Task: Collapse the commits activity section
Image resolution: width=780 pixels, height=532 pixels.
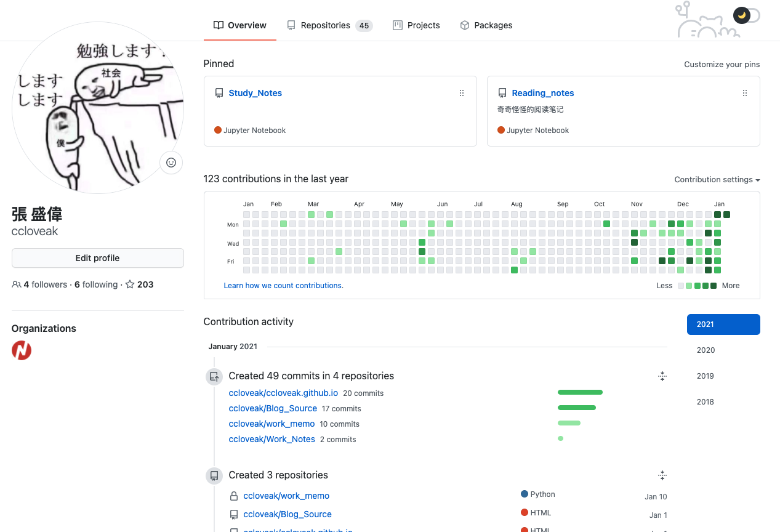Action: [x=662, y=376]
